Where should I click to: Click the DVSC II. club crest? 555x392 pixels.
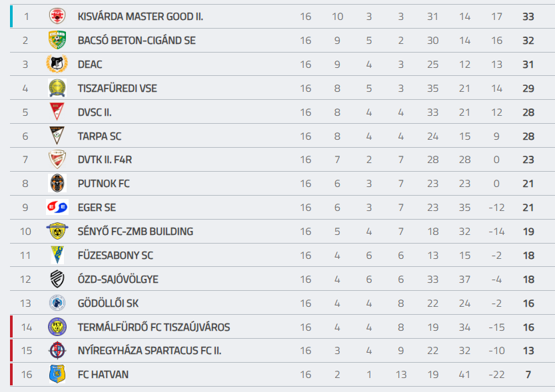pos(57,112)
